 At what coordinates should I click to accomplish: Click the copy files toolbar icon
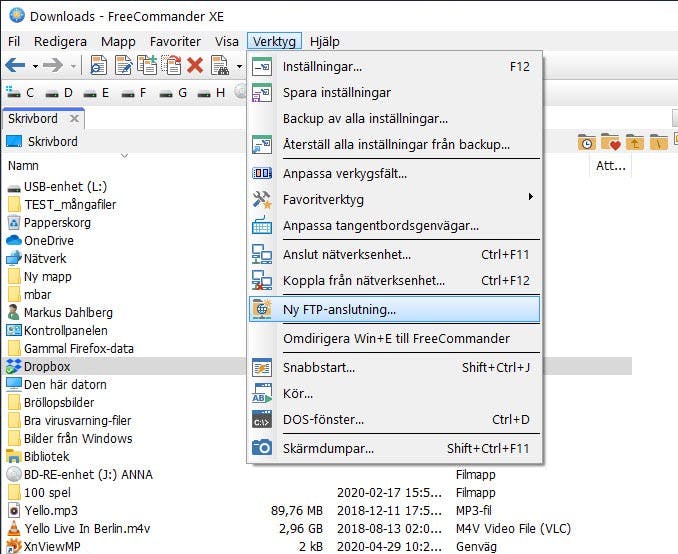point(147,65)
